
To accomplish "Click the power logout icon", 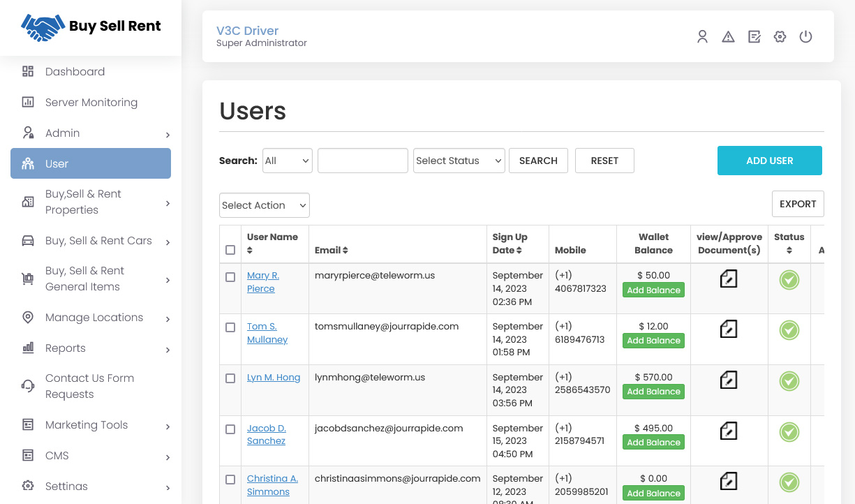I will pyautogui.click(x=805, y=36).
